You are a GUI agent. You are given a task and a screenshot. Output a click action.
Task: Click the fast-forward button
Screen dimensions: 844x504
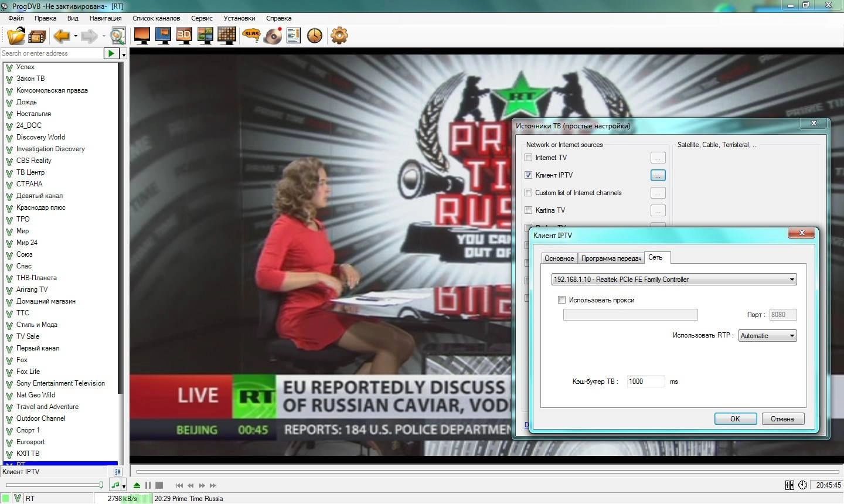click(x=202, y=485)
